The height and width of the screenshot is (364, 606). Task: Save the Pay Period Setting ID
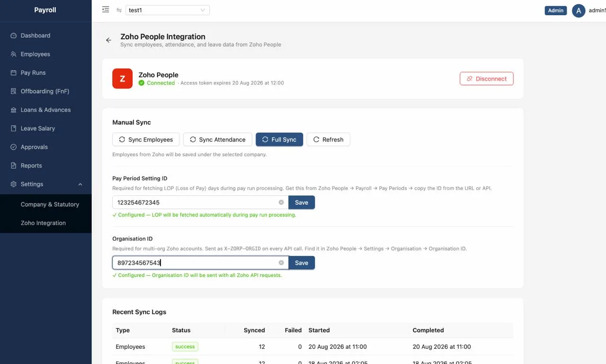tap(302, 202)
